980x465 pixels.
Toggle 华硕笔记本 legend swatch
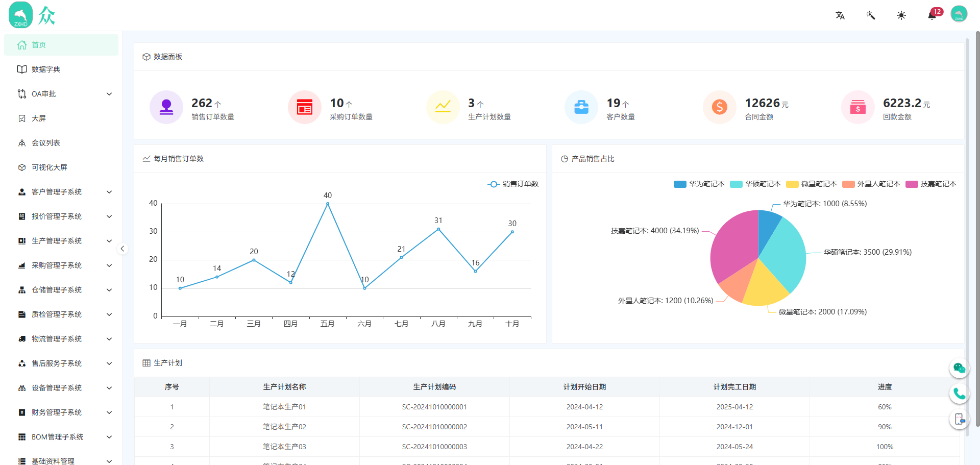pos(736,184)
